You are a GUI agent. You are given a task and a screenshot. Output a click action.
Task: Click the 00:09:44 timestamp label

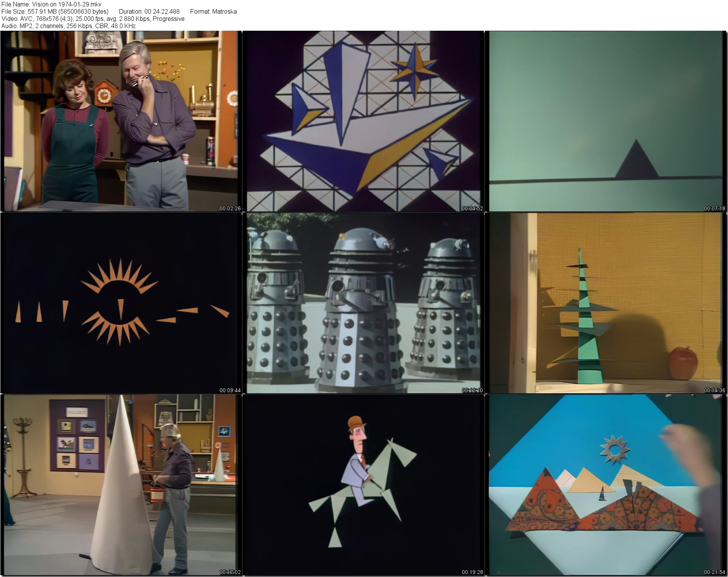tap(230, 390)
